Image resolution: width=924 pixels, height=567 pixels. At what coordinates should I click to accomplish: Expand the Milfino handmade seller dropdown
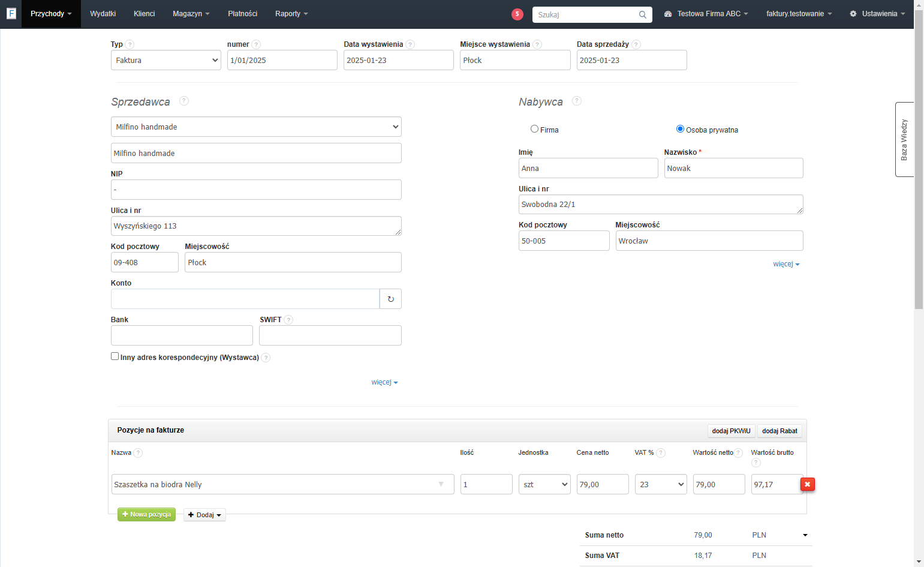pyautogui.click(x=256, y=127)
